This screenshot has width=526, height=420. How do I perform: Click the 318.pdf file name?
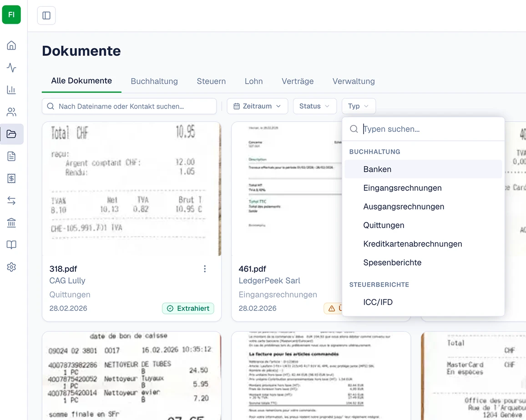63,269
